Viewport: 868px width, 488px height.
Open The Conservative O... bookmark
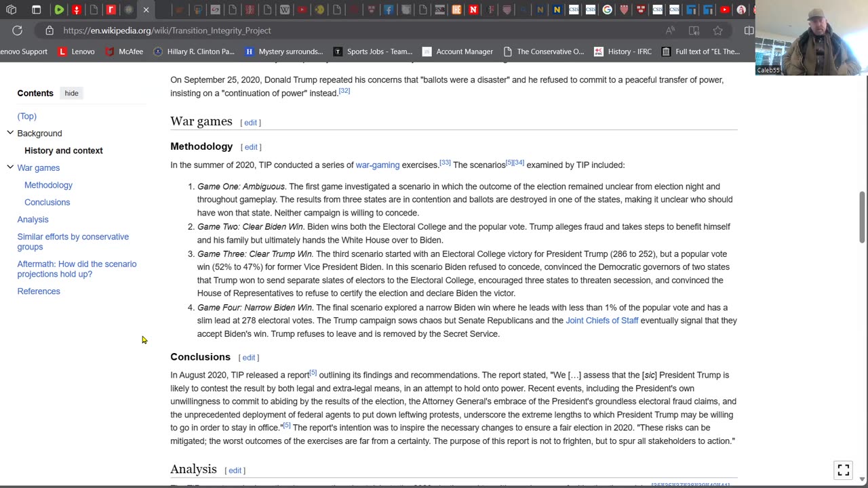[x=544, y=52]
